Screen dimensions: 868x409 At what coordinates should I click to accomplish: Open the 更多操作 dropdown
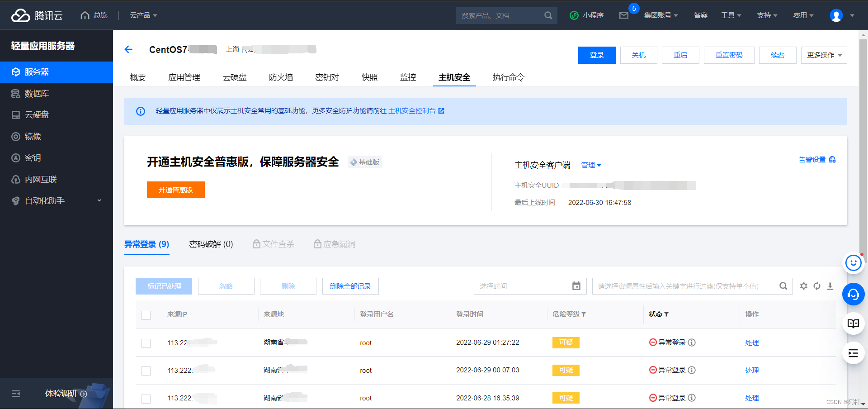point(824,55)
